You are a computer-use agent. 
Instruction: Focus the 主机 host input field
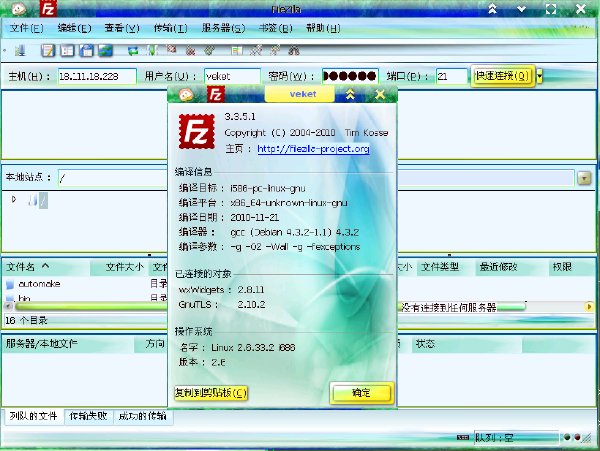tap(97, 76)
